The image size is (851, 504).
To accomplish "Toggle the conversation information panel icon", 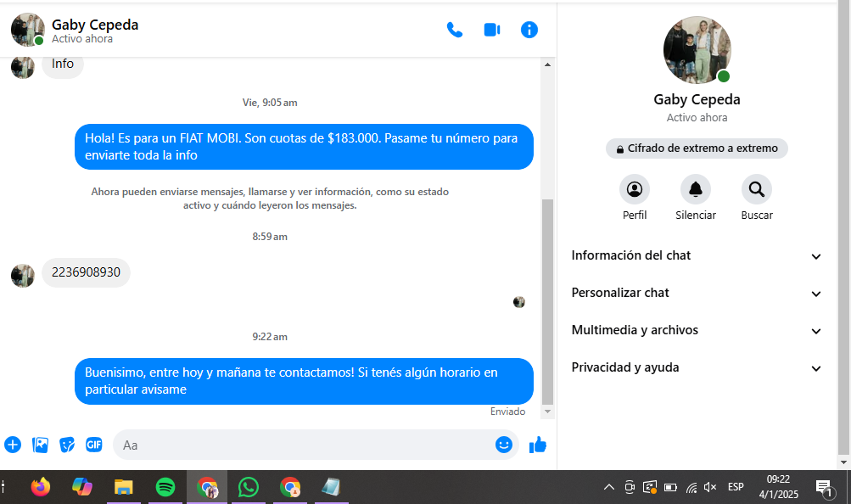I will pyautogui.click(x=529, y=30).
